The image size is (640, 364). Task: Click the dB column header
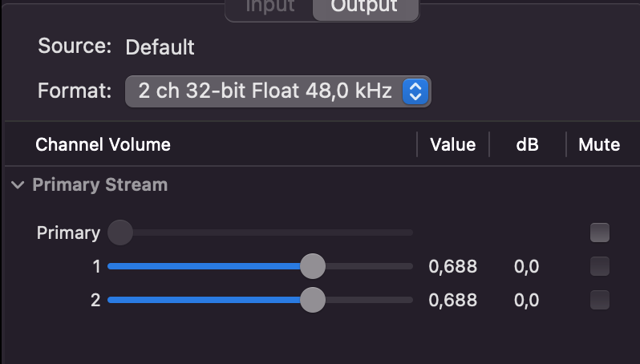(x=527, y=145)
